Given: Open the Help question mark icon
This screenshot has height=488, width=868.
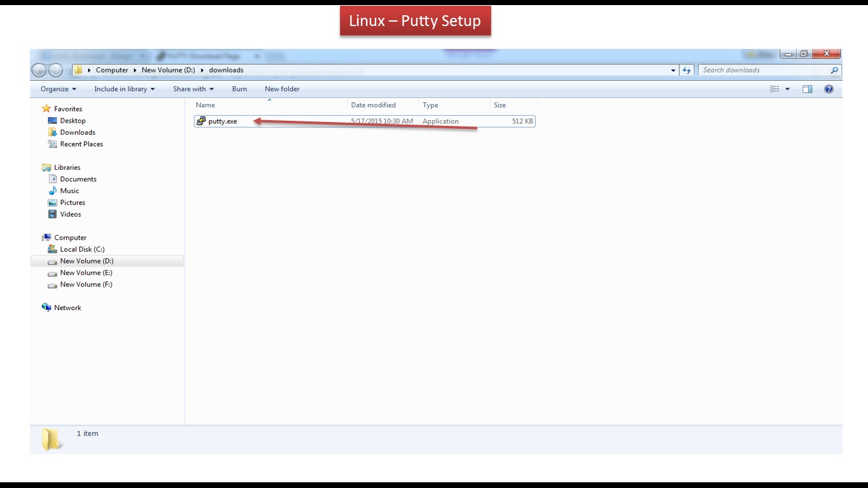Looking at the screenshot, I should (x=829, y=89).
